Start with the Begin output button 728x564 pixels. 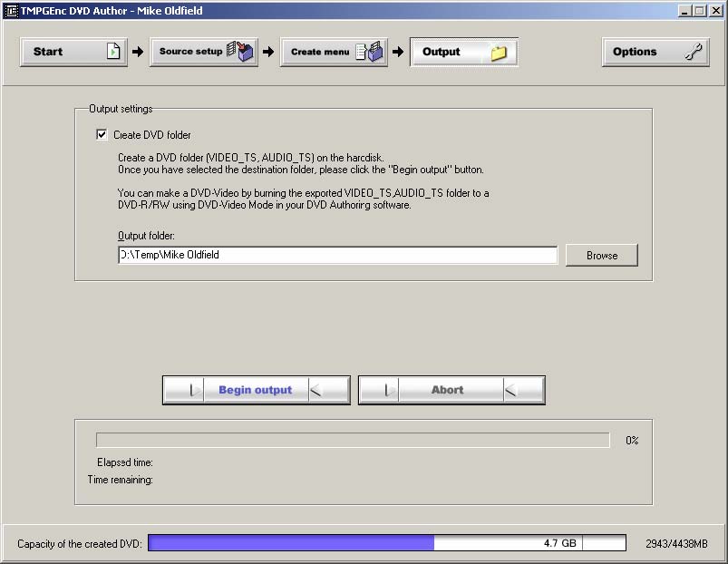[257, 390]
